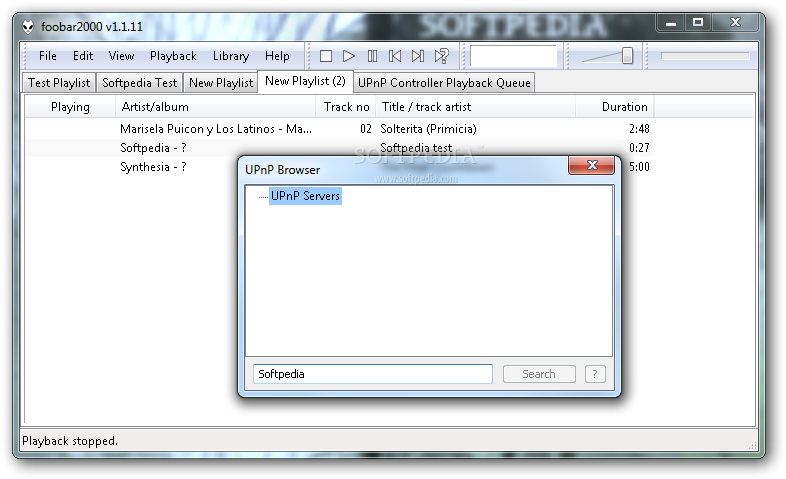Click the question mark help button
Viewport: 786px width, 479px height.
(595, 374)
